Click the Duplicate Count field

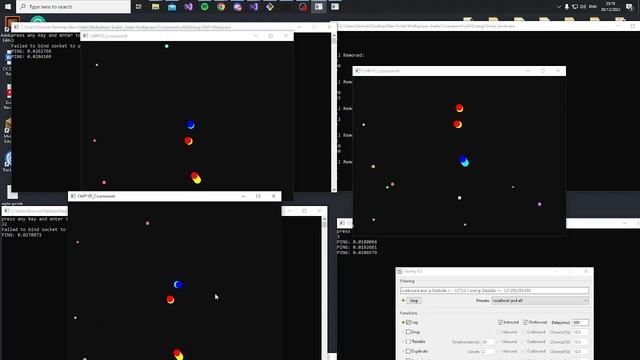[x=488, y=351]
